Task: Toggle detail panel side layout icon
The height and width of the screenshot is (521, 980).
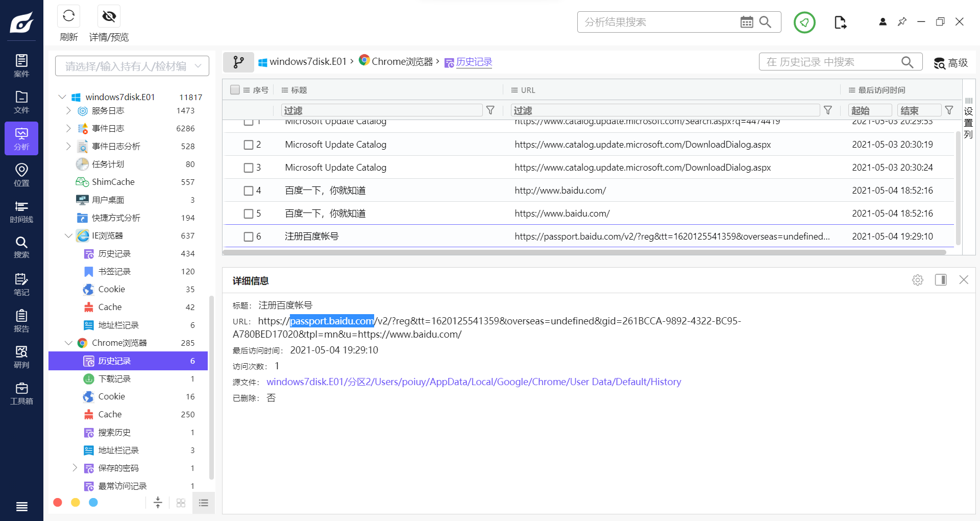Action: [x=941, y=280]
